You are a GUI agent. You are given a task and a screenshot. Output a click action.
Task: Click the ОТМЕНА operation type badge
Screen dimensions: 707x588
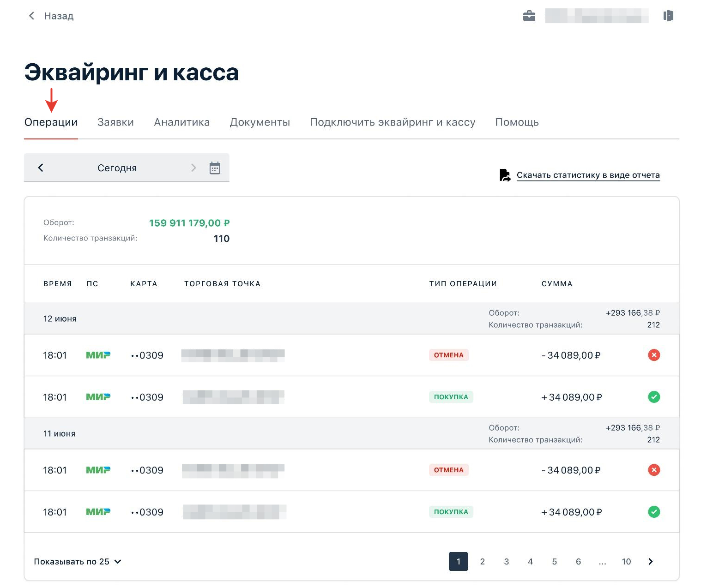(448, 355)
